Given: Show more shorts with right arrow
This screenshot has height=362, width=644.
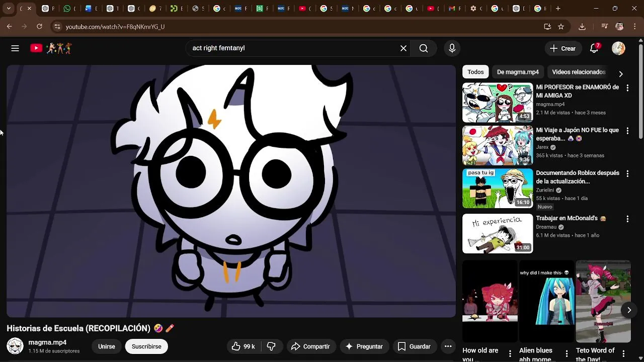Looking at the screenshot, I should [x=629, y=310].
